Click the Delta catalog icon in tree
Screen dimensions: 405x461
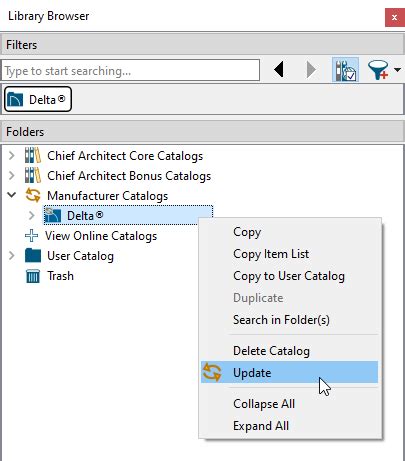tap(53, 215)
